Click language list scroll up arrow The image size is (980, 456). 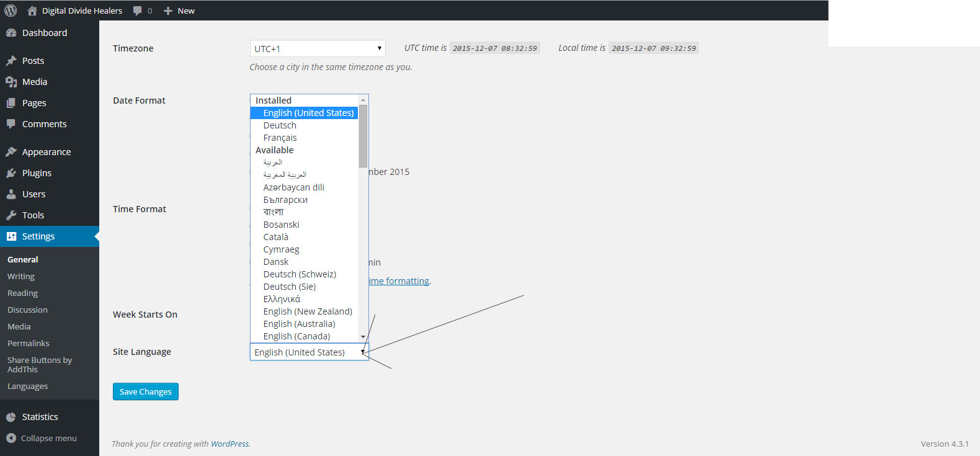pyautogui.click(x=363, y=100)
